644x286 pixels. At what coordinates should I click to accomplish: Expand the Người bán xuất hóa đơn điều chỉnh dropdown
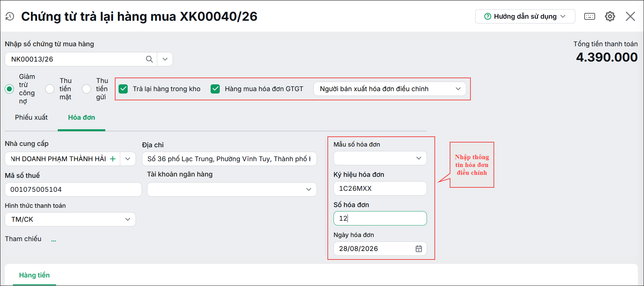390,89
